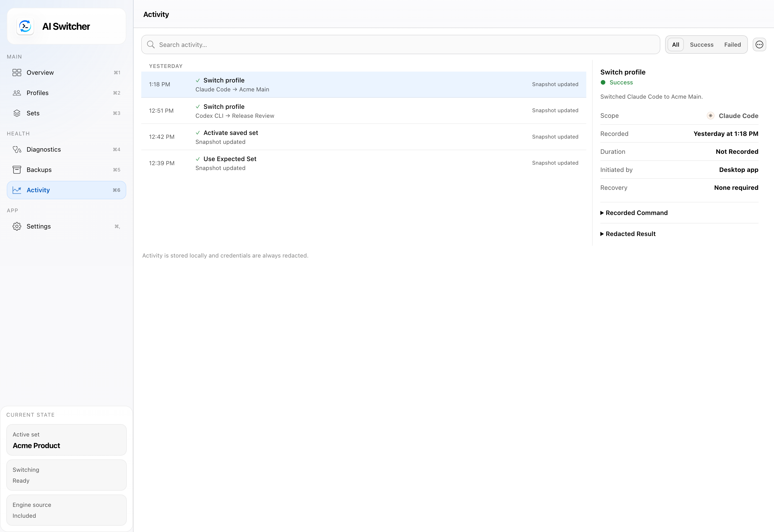Screen dimensions: 774x532
Task: Click the Activity page title
Action: pos(156,14)
